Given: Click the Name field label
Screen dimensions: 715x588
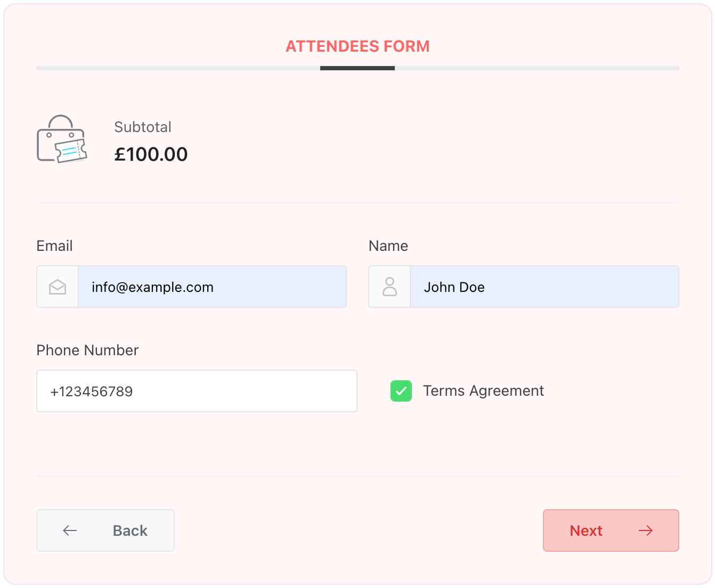Looking at the screenshot, I should tap(388, 246).
